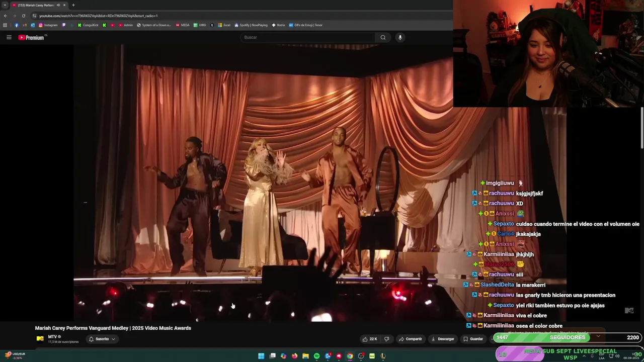Open System of a Down bookmark

click(x=154, y=25)
